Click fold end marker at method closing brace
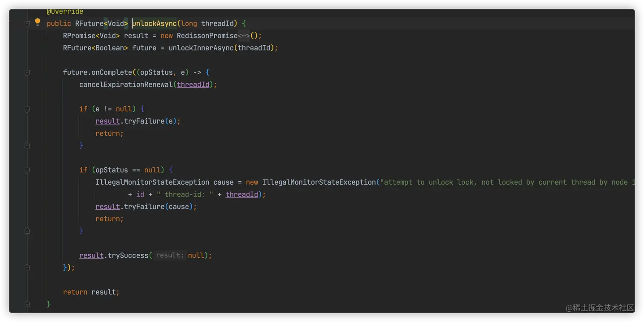 pyautogui.click(x=27, y=304)
